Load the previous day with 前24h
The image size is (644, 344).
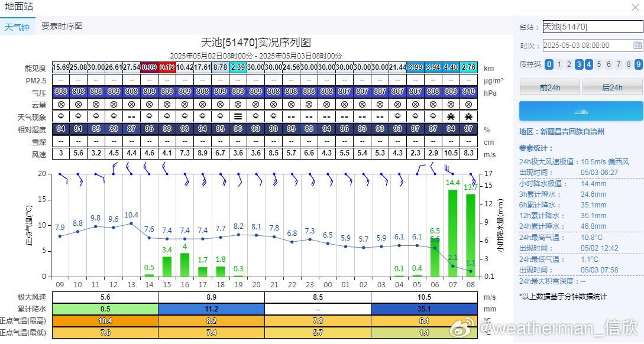[x=549, y=87]
